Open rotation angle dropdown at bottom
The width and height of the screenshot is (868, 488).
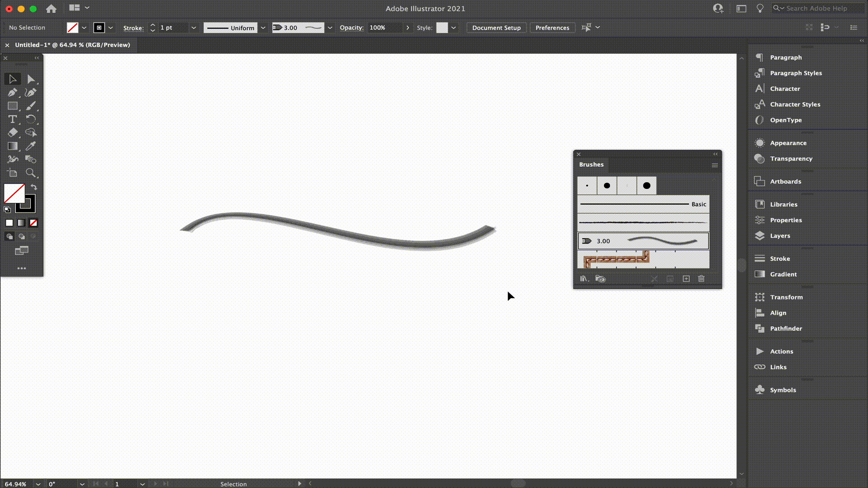click(82, 484)
